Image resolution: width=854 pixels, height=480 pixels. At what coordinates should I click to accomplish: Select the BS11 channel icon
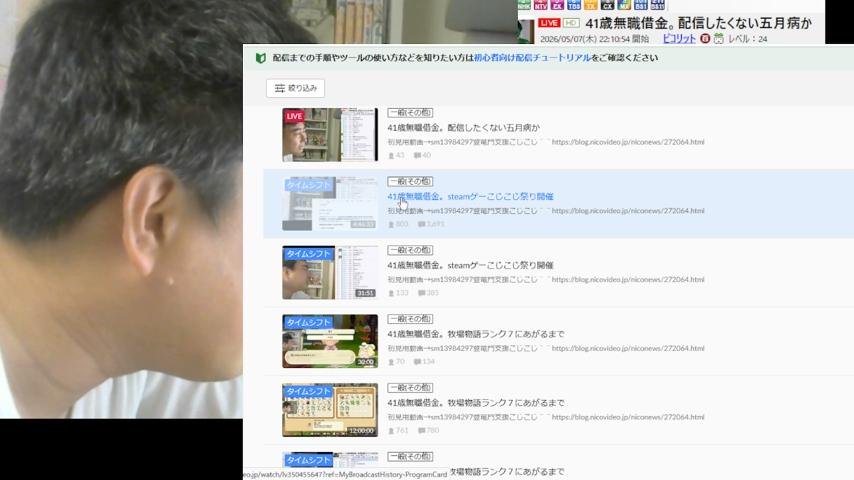coord(658,5)
